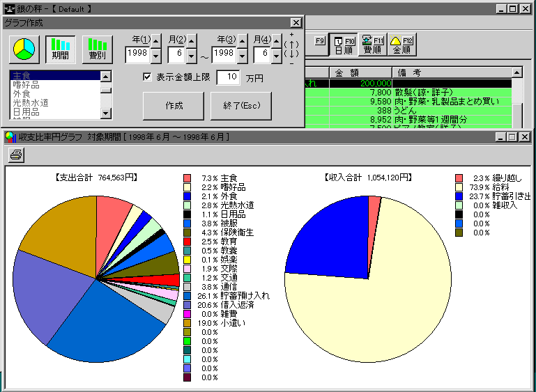
Task: Select 主食 in the category list
Action: [x=55, y=75]
